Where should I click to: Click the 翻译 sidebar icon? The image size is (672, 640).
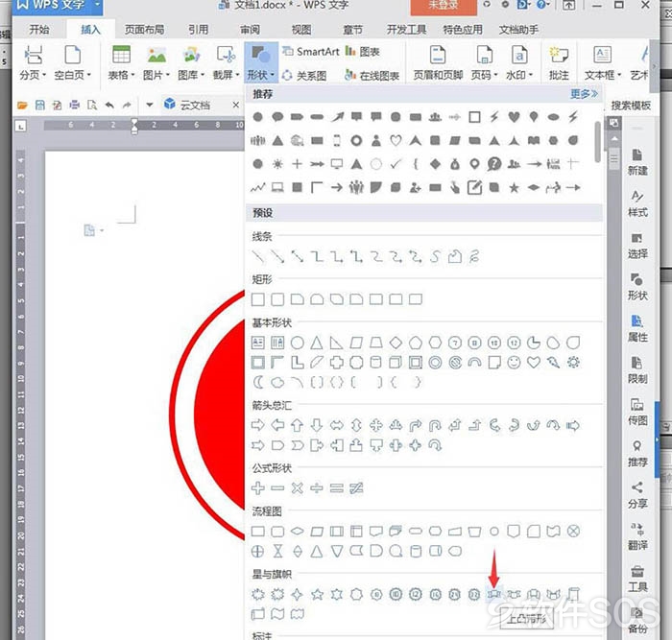pos(637,536)
